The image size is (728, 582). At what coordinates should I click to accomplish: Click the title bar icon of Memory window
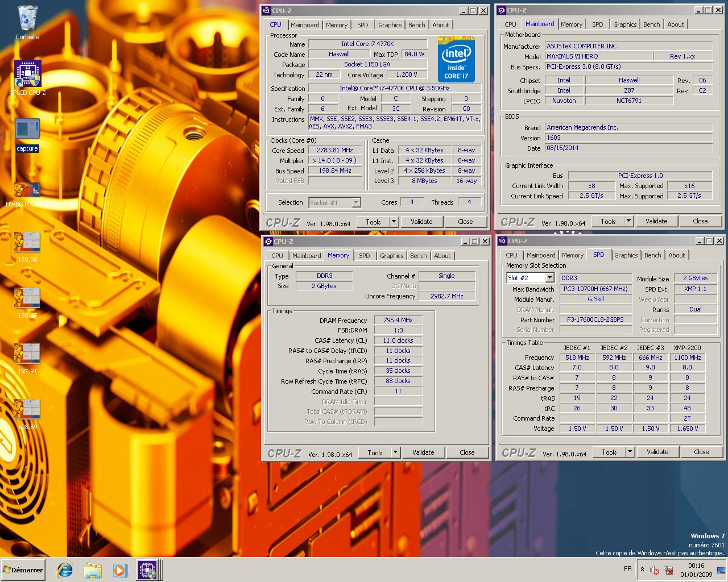pyautogui.click(x=268, y=241)
